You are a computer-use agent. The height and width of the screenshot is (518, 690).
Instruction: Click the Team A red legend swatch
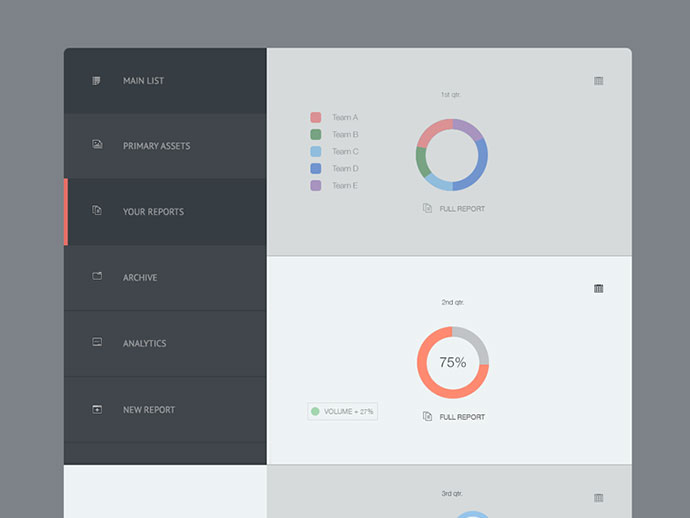316,117
